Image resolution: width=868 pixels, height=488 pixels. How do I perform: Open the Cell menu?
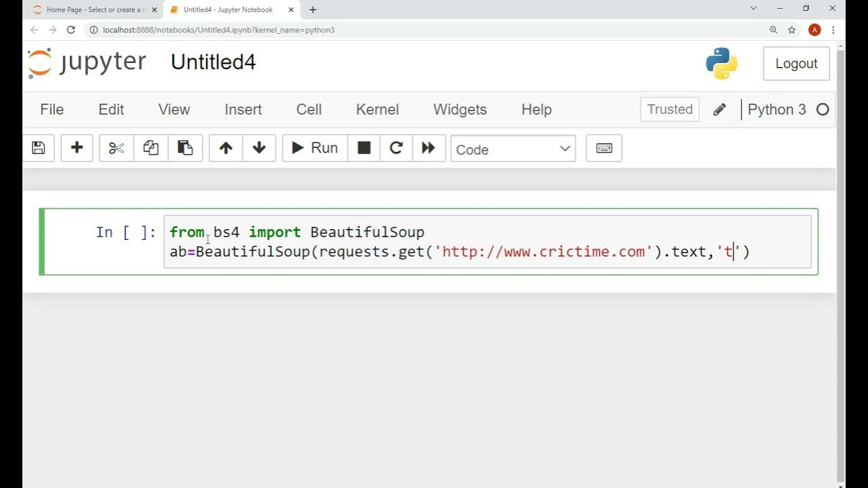click(x=309, y=110)
